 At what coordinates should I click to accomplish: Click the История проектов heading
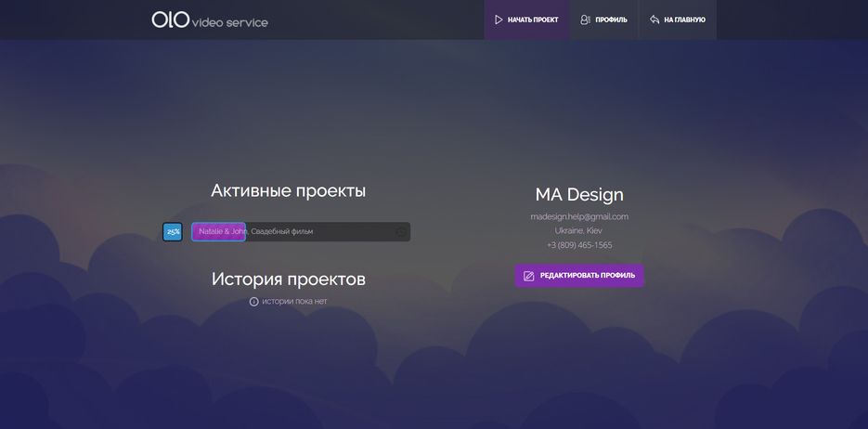click(289, 279)
